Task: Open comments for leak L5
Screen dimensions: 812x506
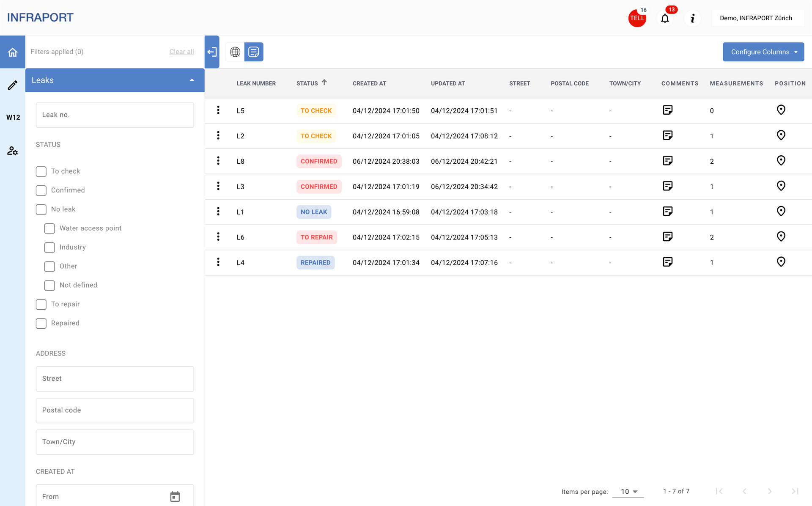Action: click(667, 110)
